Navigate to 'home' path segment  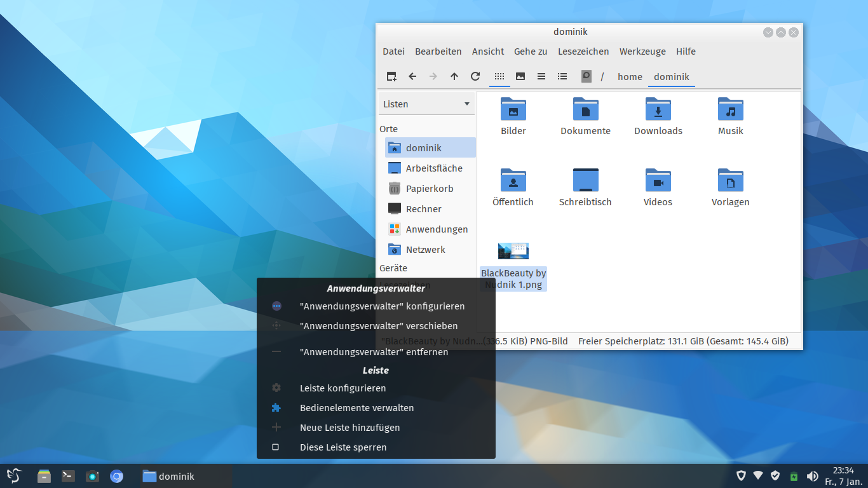tap(630, 76)
